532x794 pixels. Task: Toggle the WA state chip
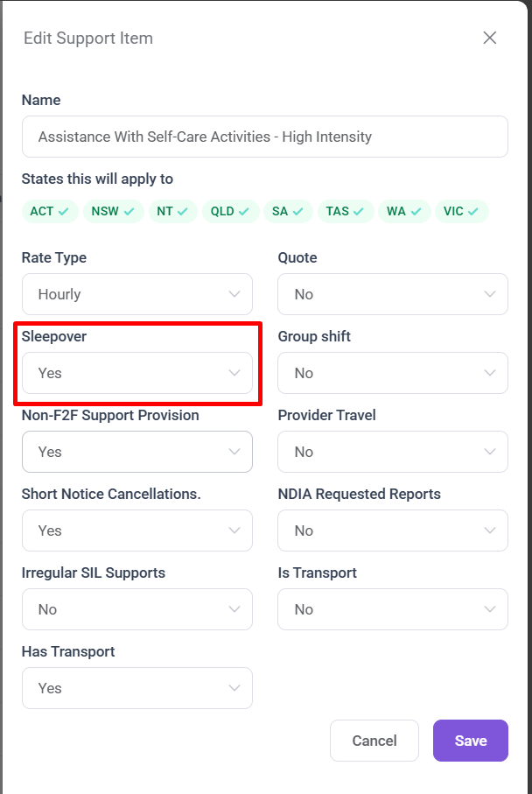(x=404, y=211)
